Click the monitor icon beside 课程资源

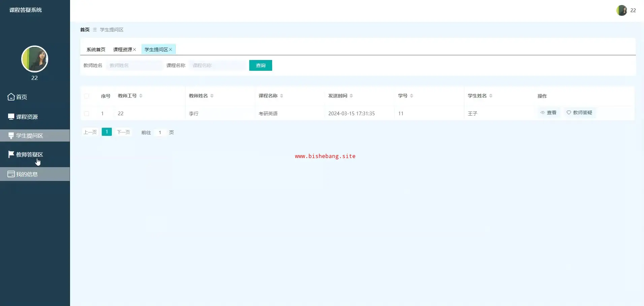point(11,117)
